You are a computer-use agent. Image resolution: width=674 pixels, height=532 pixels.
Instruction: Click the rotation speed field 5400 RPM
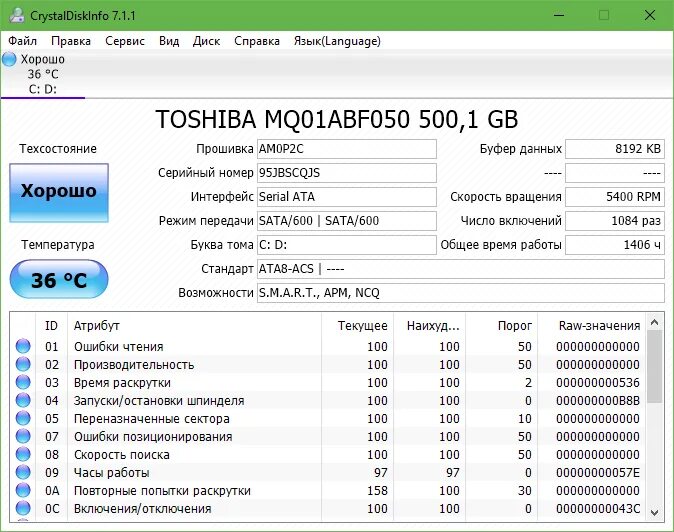pos(615,197)
